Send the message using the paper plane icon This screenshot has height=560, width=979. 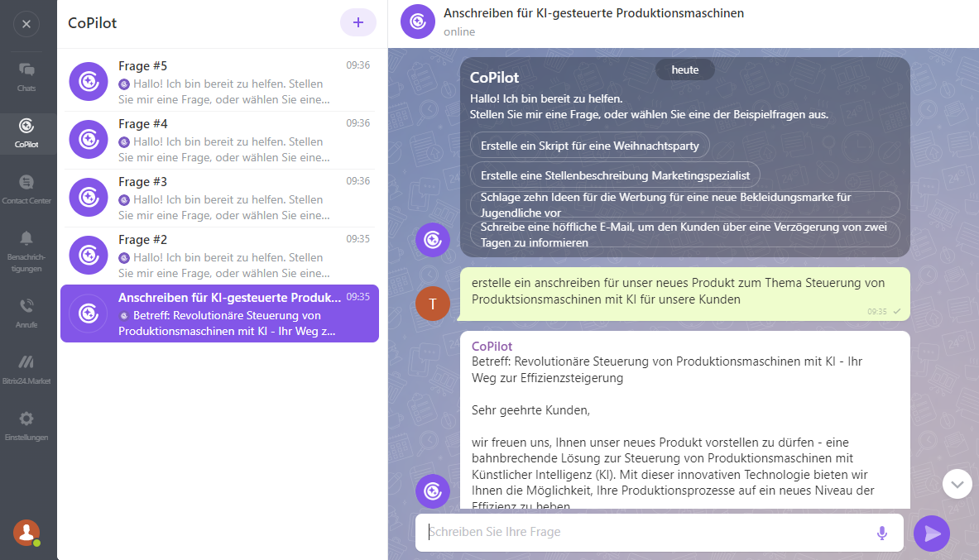coord(932,533)
